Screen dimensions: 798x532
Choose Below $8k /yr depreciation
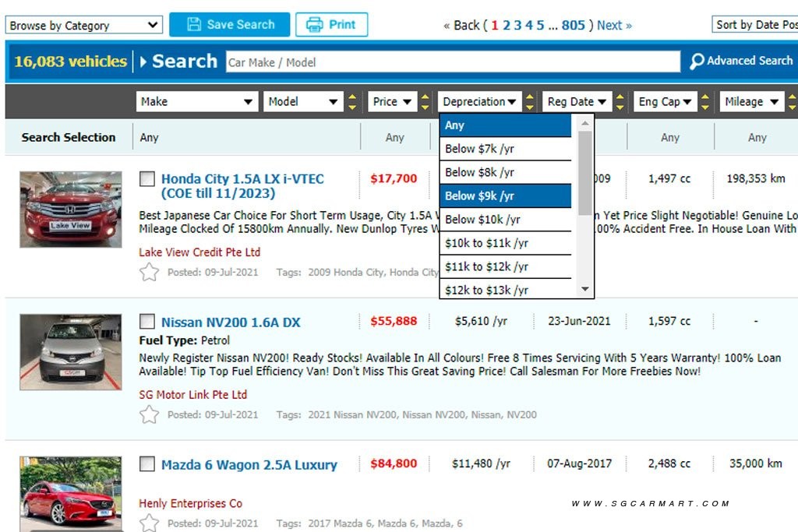pos(505,172)
